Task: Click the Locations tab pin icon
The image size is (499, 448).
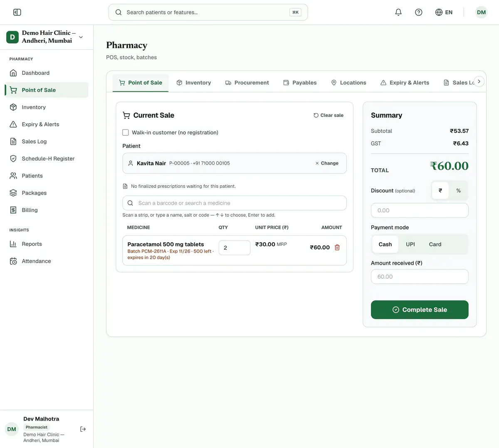Action: (334, 83)
